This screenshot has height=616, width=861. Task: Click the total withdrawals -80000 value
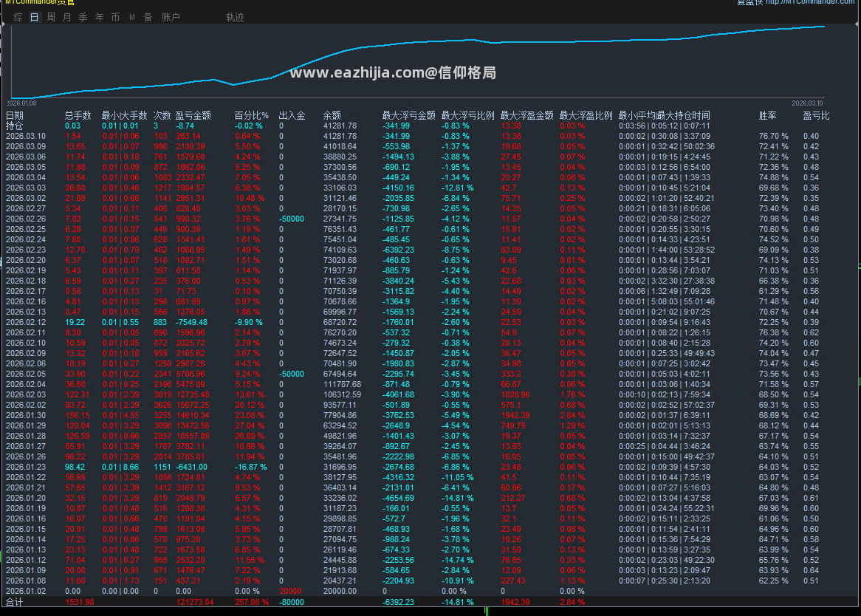(x=292, y=602)
